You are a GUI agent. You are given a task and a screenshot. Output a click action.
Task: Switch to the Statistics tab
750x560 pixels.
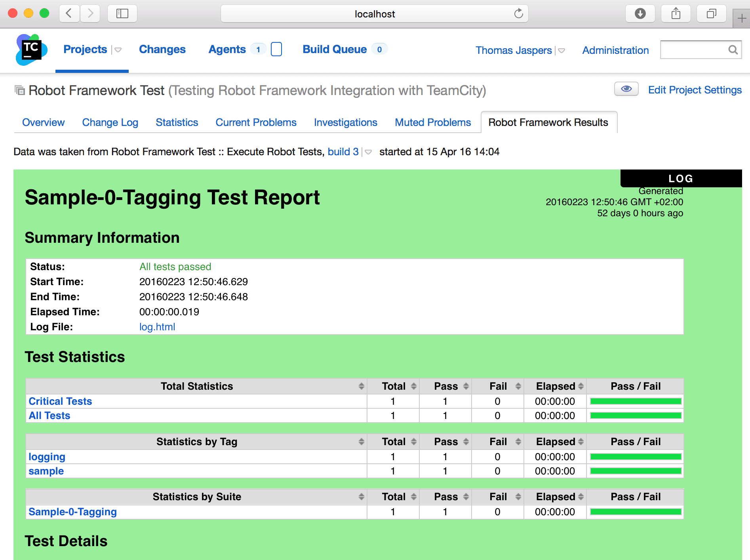coord(177,122)
